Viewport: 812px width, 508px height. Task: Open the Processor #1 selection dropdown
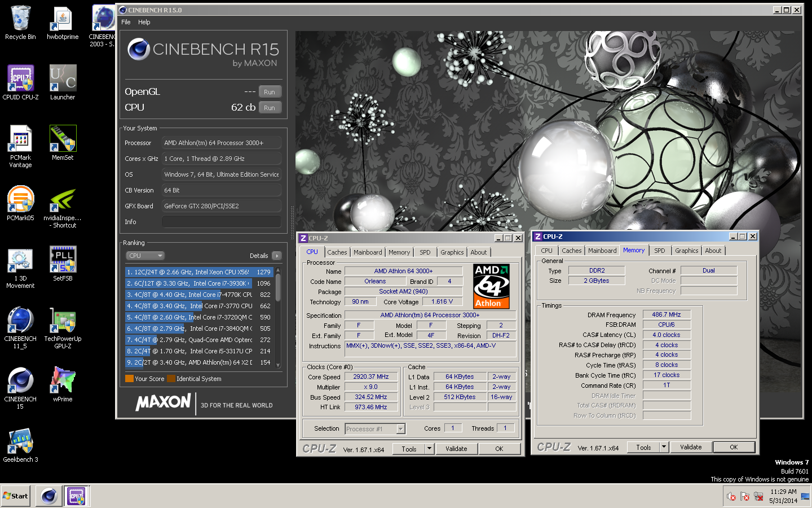[375, 429]
